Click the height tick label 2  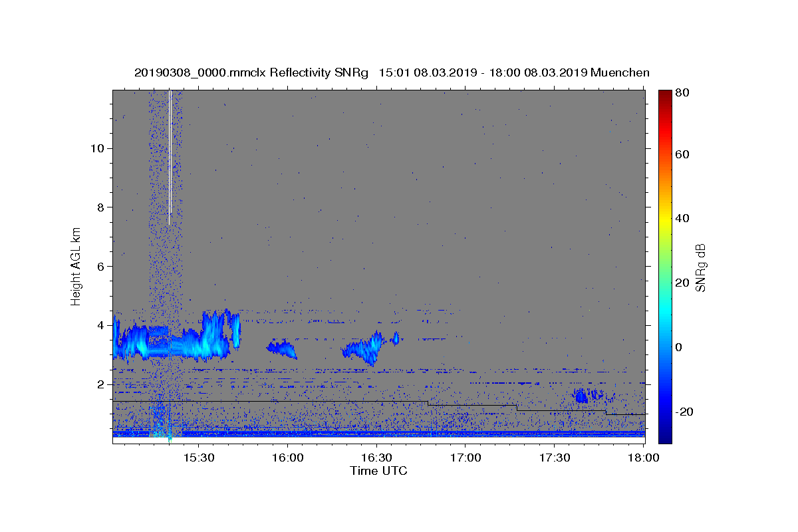click(100, 384)
